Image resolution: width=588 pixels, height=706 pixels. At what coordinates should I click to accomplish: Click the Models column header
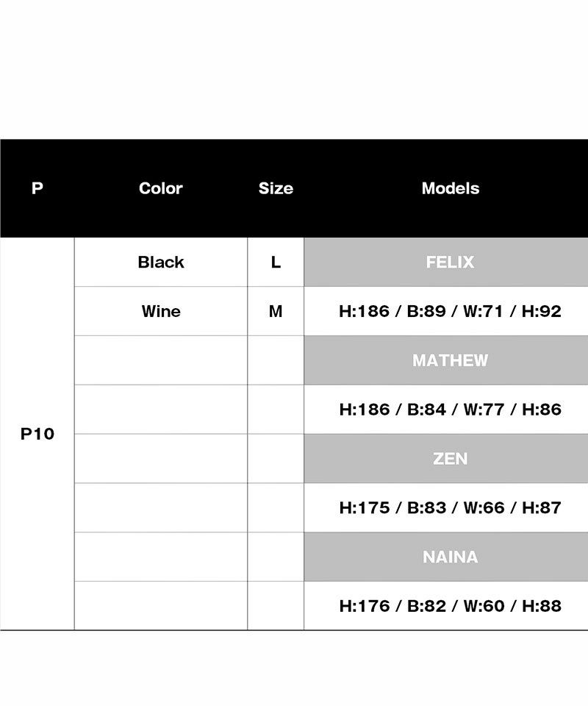click(x=450, y=188)
